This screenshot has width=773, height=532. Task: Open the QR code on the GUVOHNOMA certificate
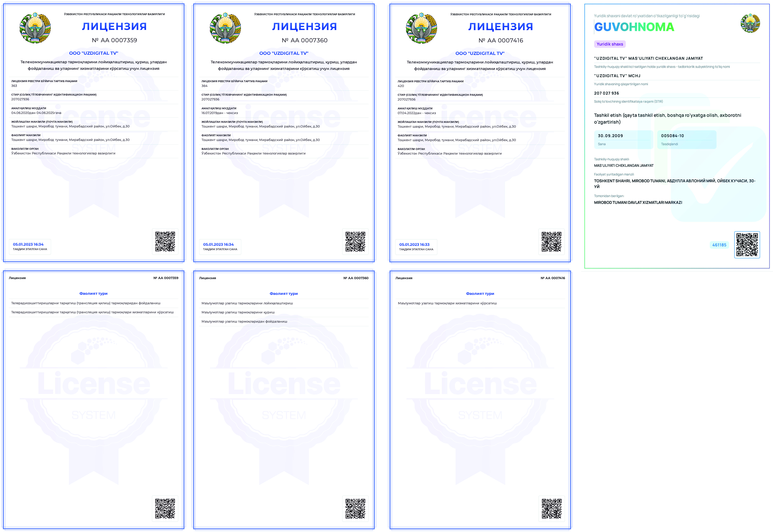pyautogui.click(x=747, y=245)
